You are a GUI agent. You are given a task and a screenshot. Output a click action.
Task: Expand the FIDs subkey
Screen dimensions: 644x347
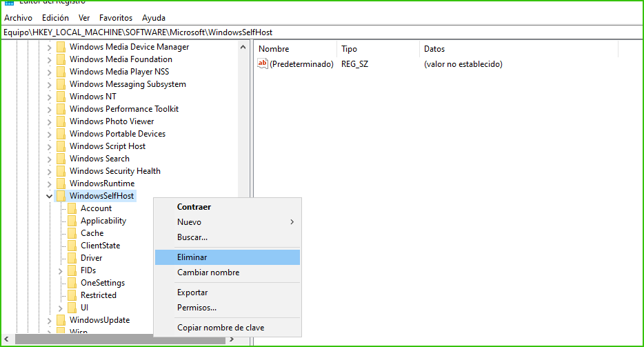tap(61, 271)
